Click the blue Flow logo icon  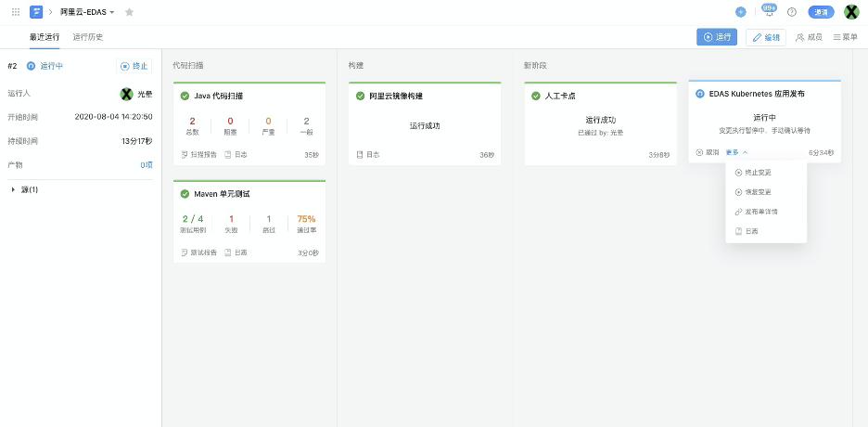coord(36,12)
